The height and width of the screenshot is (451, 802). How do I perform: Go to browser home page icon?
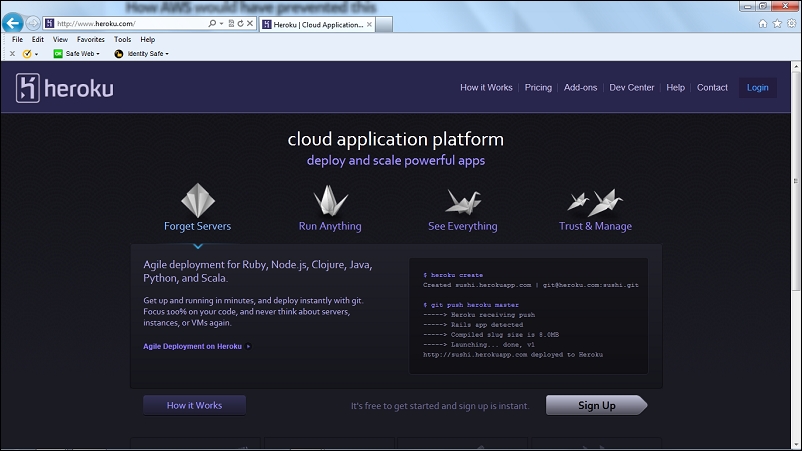(x=763, y=24)
